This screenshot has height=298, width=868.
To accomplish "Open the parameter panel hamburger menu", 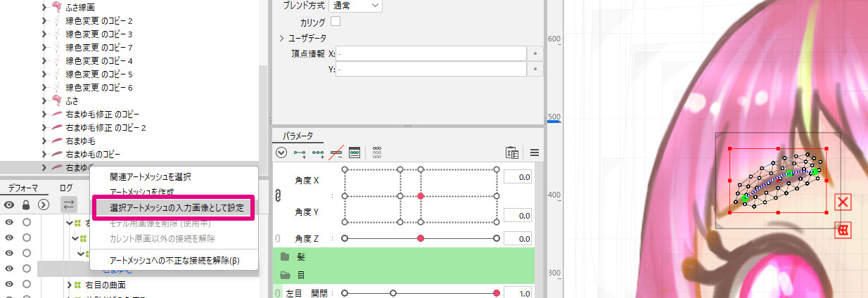I will coord(535,152).
